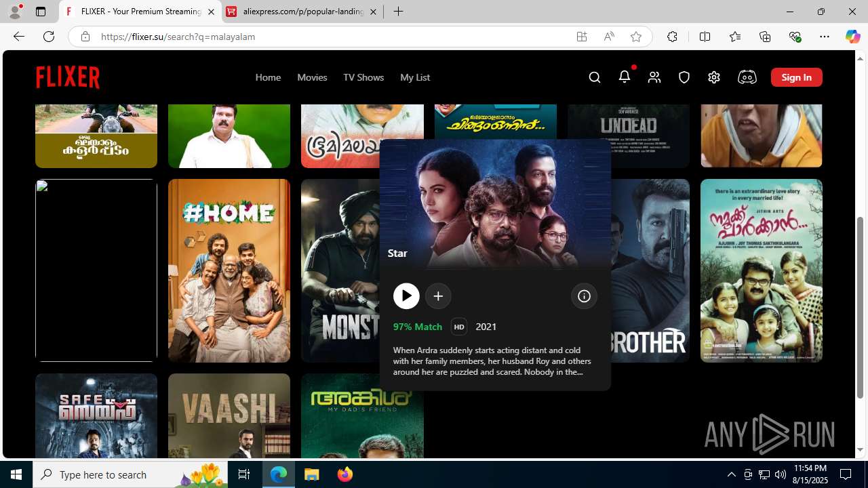This screenshot has height=488, width=868.
Task: Open the grimacing face poster
Action: tap(762, 136)
